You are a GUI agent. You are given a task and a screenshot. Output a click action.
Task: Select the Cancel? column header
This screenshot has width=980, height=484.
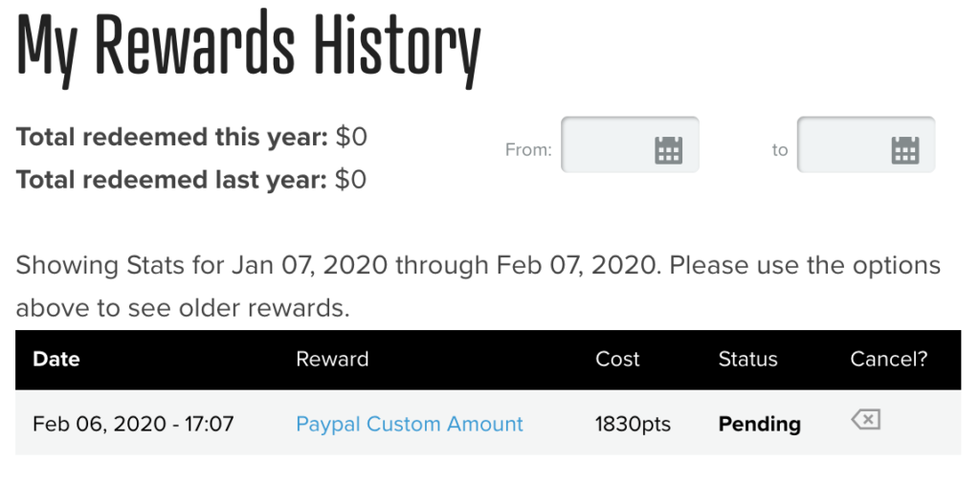[x=889, y=359]
